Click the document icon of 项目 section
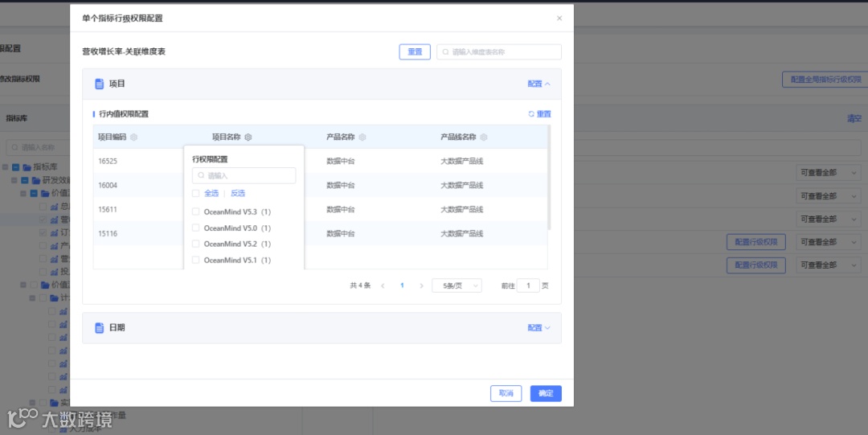 click(x=100, y=84)
